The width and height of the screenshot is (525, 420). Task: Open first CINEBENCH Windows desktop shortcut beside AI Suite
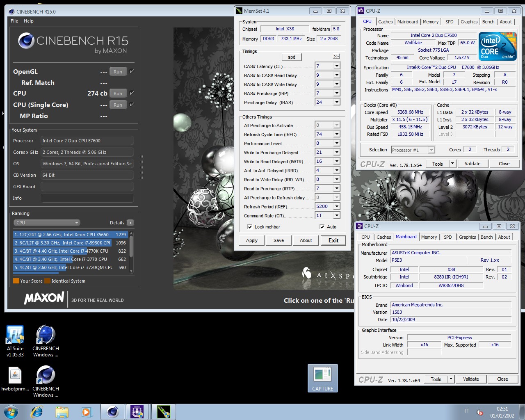pos(46,340)
